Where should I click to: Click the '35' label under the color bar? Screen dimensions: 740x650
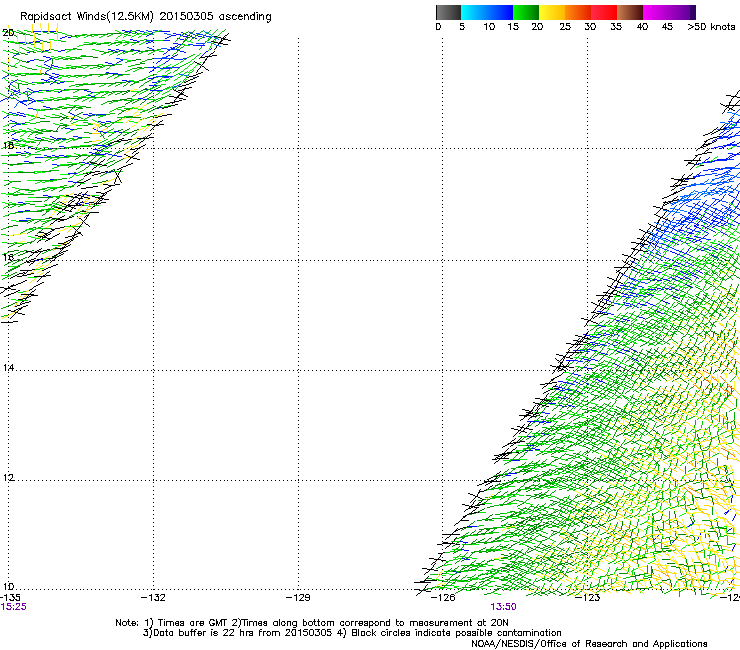tap(616, 27)
